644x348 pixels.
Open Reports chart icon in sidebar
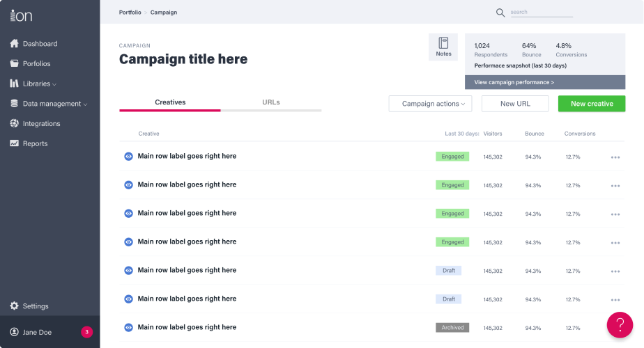point(15,143)
